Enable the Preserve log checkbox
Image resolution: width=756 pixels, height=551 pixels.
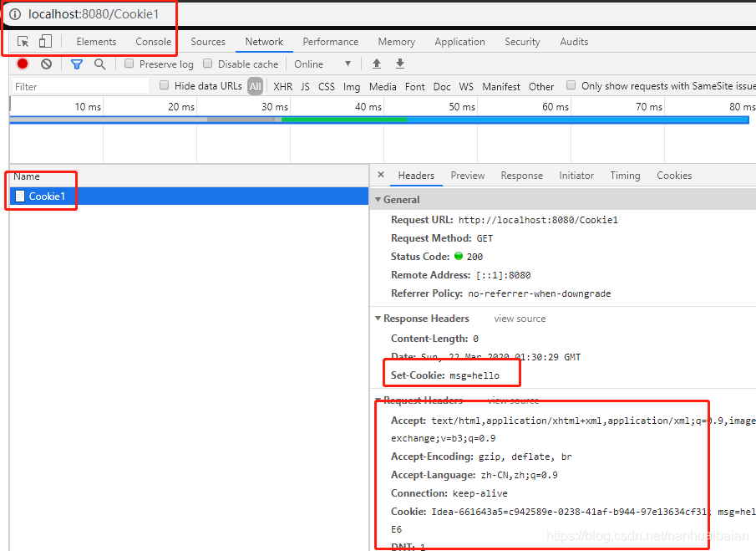coord(129,64)
